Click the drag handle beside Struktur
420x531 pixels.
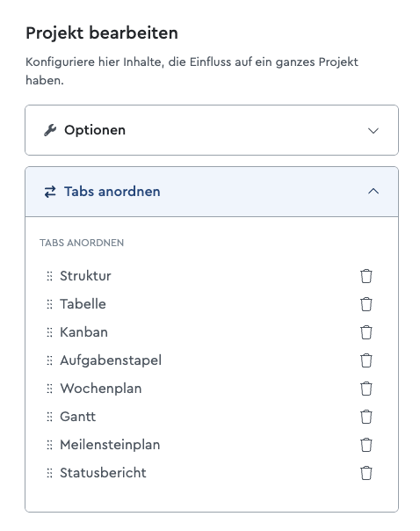[x=49, y=276]
